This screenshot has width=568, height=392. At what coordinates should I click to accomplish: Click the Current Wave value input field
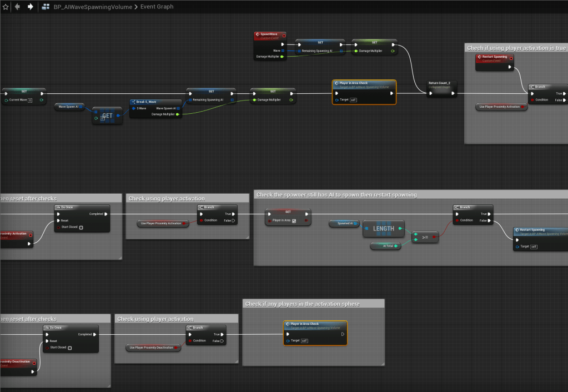point(30,100)
